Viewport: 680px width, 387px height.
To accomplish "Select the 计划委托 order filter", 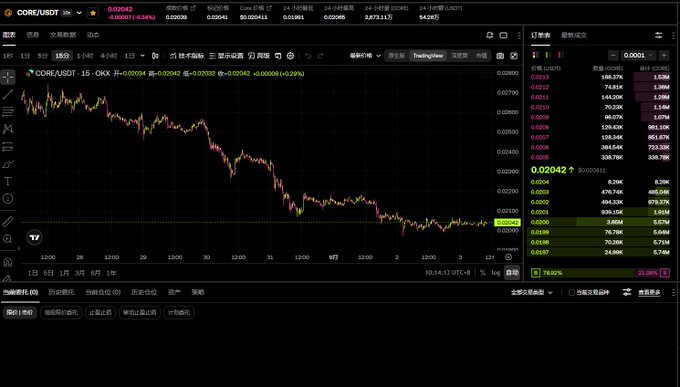I will pyautogui.click(x=179, y=312).
